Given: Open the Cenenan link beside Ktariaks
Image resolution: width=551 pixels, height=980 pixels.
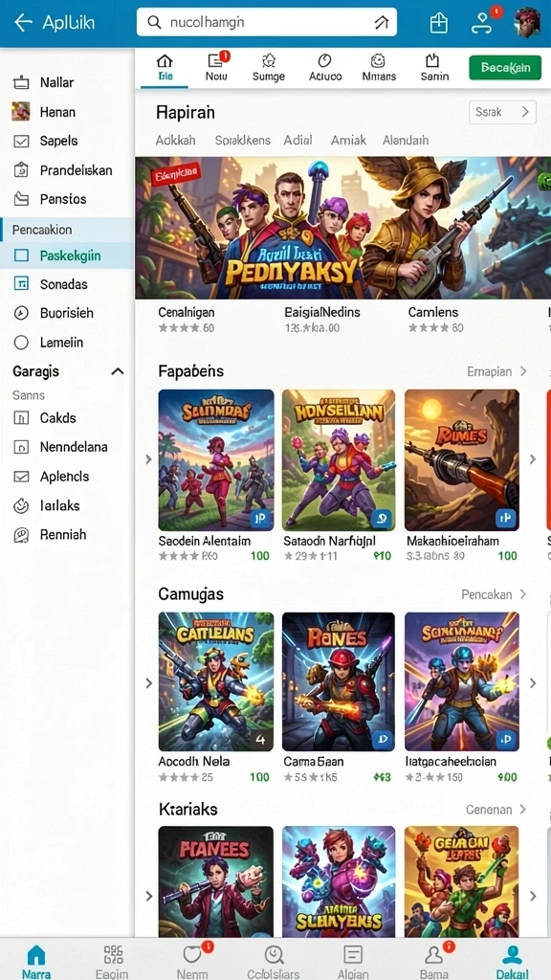Looking at the screenshot, I should click(x=496, y=810).
